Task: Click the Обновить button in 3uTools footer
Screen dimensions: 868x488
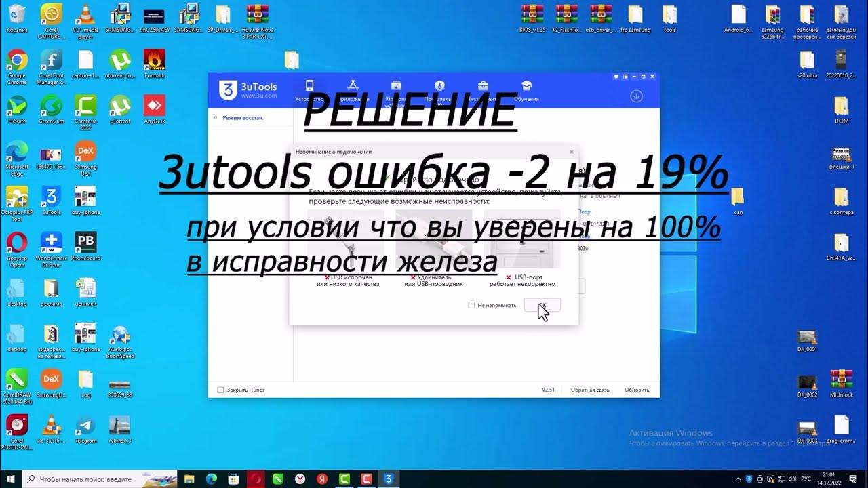Action: pos(637,390)
